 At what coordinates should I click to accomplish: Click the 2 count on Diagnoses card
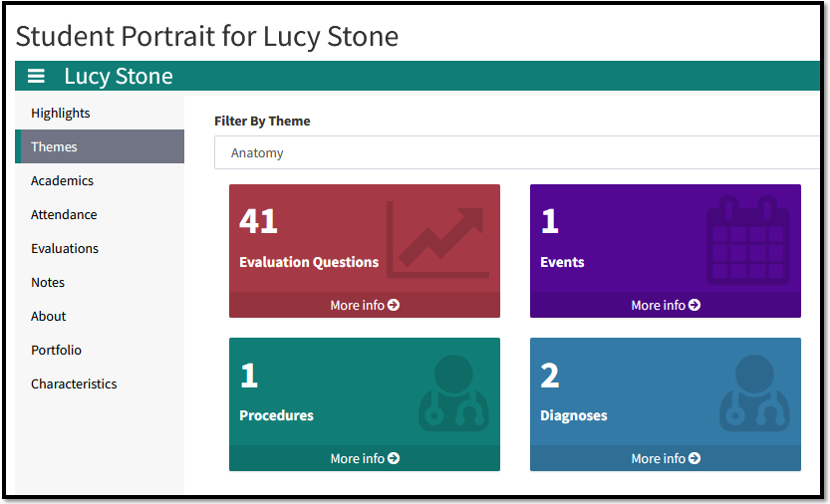pos(550,376)
